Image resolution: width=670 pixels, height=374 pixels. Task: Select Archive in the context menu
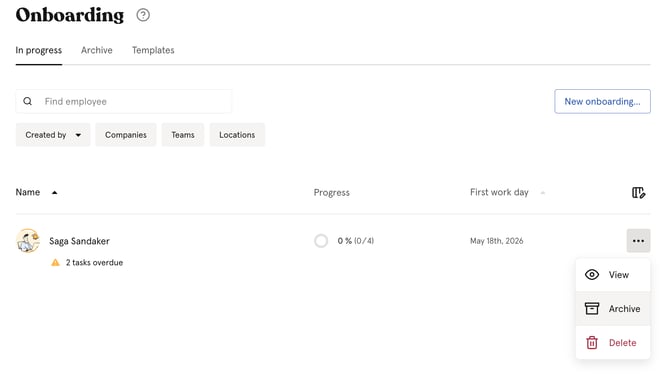613,309
